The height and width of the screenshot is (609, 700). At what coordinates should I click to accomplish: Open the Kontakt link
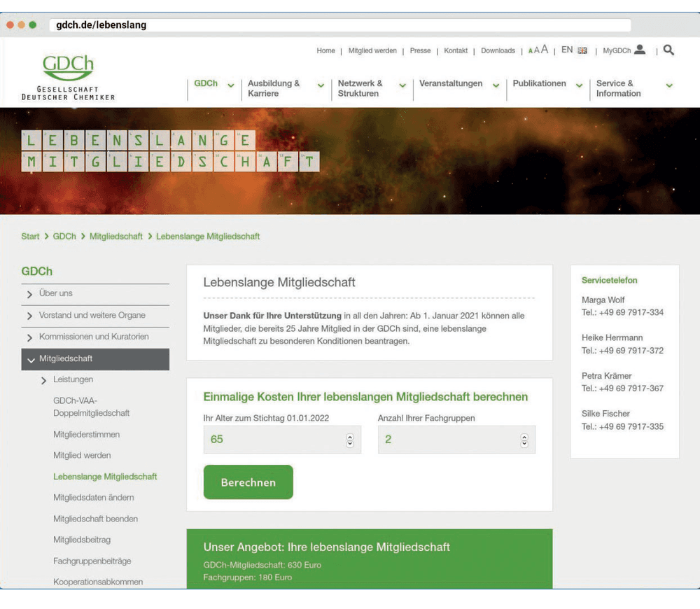coord(456,51)
